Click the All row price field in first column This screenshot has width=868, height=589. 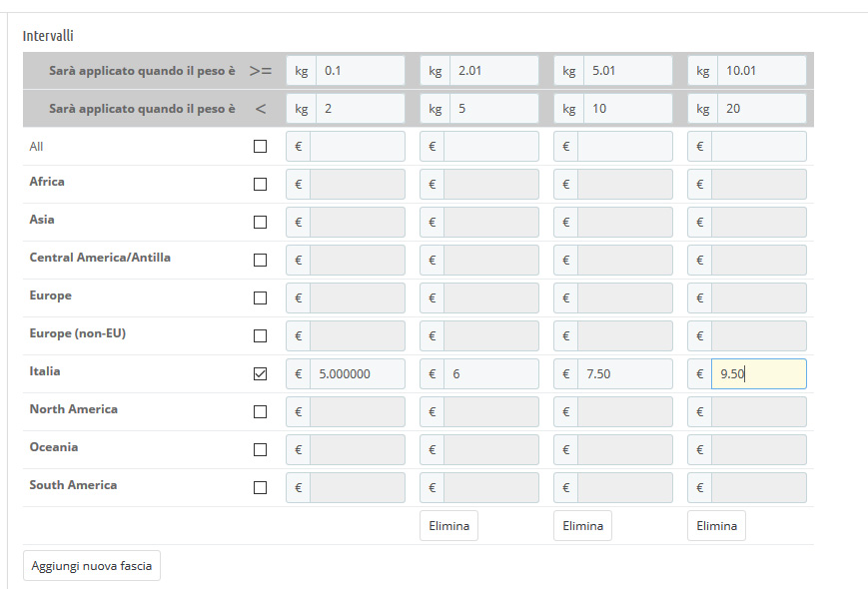(x=357, y=147)
